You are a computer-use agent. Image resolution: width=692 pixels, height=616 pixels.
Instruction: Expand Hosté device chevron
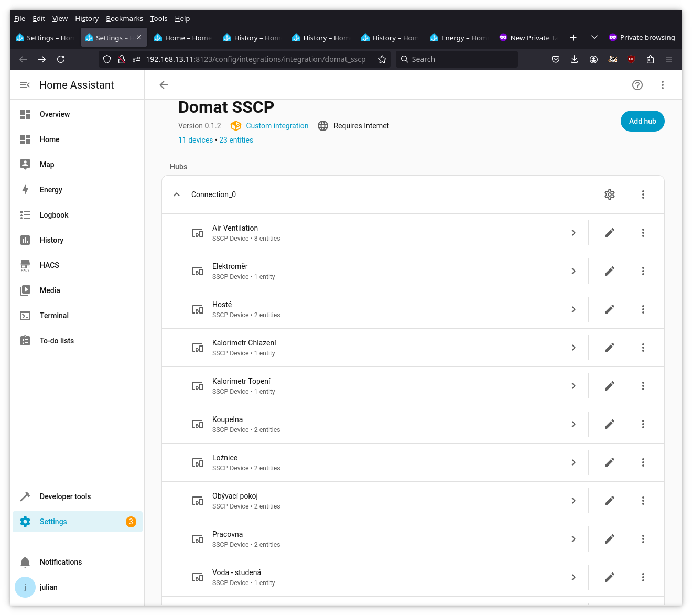click(574, 309)
